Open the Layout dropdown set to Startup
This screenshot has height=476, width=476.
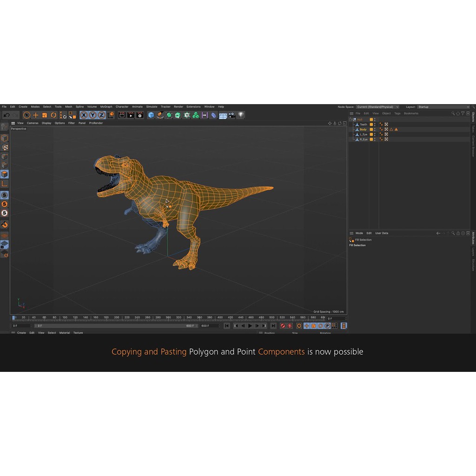tap(443, 107)
